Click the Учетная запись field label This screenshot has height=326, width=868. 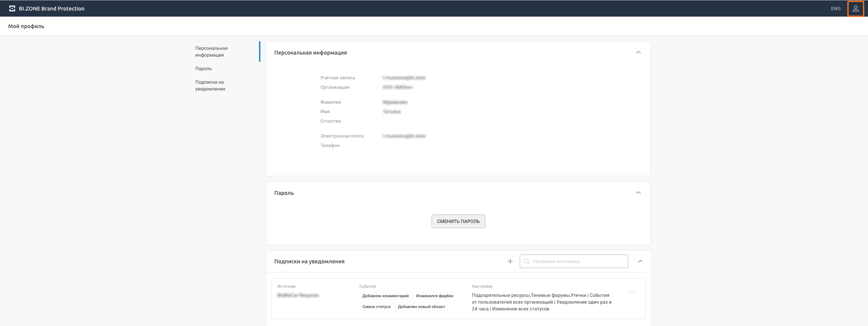(338, 78)
